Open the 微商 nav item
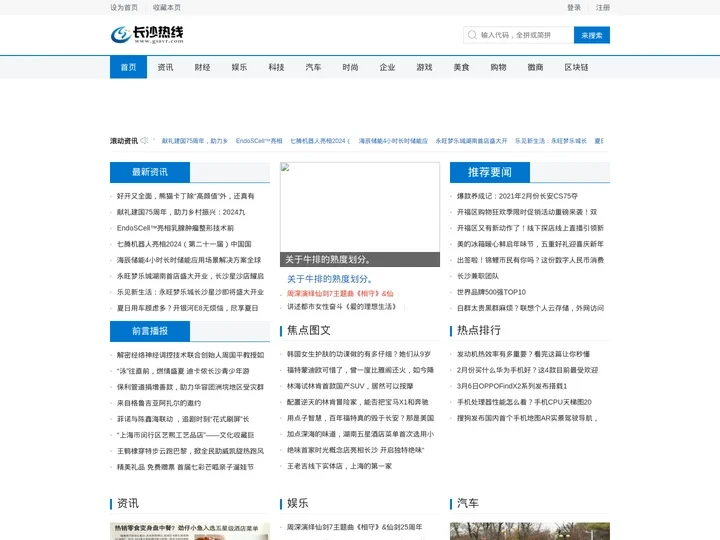The width and height of the screenshot is (720, 540). (x=535, y=67)
